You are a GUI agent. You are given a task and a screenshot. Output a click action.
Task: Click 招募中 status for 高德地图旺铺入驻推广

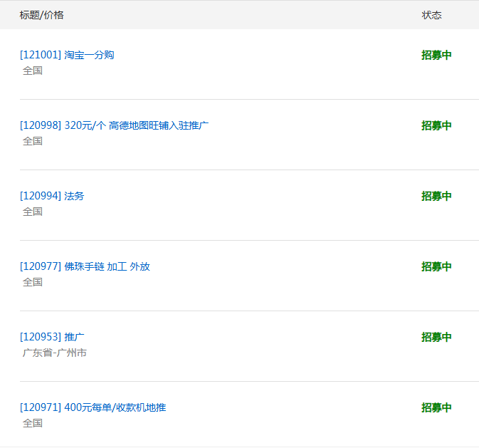[436, 125]
